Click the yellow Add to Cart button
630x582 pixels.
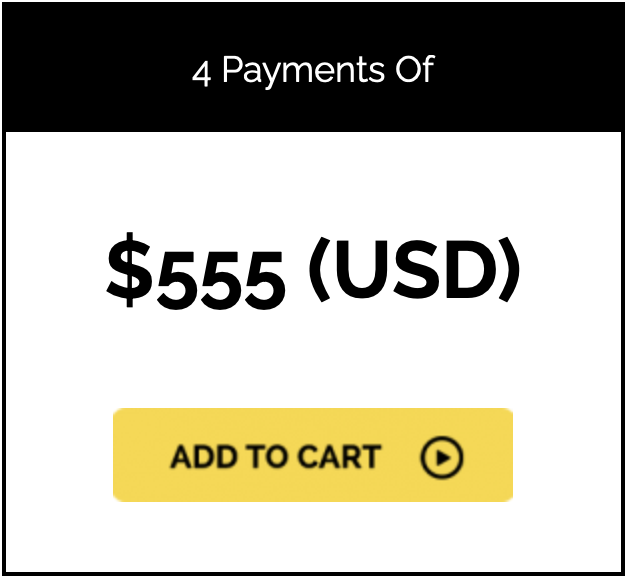312,455
